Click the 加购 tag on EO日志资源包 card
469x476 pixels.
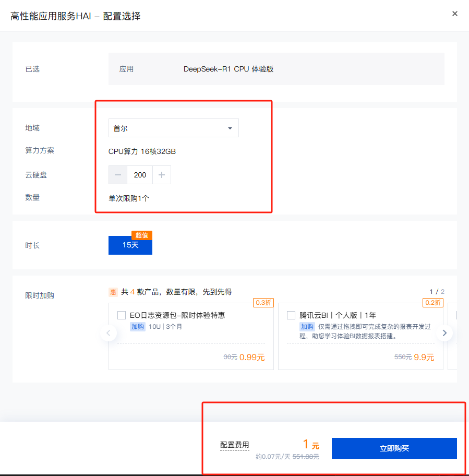tap(138, 327)
